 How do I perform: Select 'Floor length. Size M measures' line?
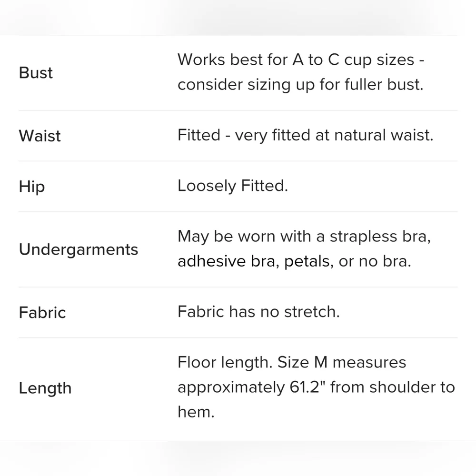tap(292, 362)
